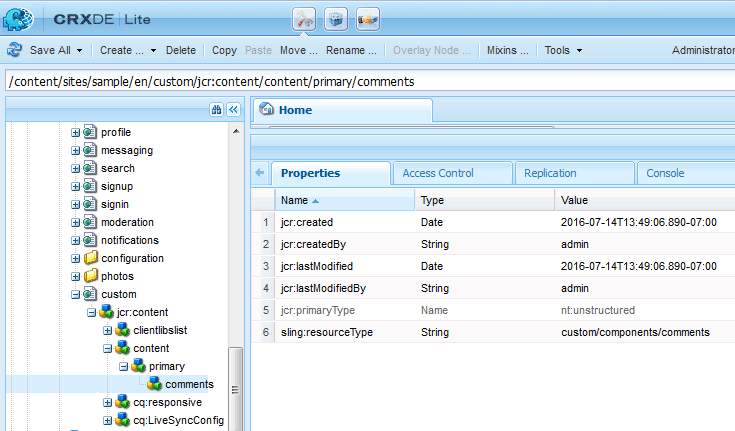This screenshot has height=431, width=735.
Task: Open the tools wrench icon in header
Action: pos(304,19)
